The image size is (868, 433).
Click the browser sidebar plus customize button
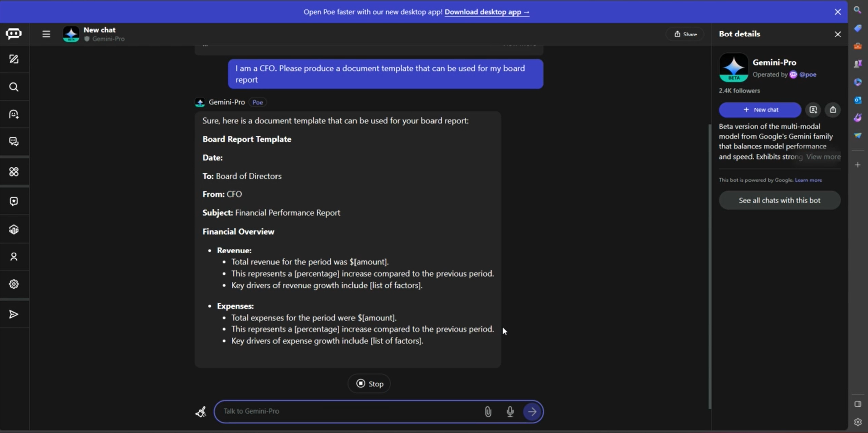pyautogui.click(x=858, y=165)
